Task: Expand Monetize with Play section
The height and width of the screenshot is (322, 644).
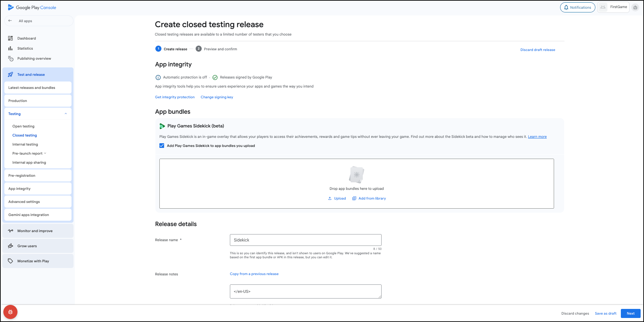Action: coord(33,261)
